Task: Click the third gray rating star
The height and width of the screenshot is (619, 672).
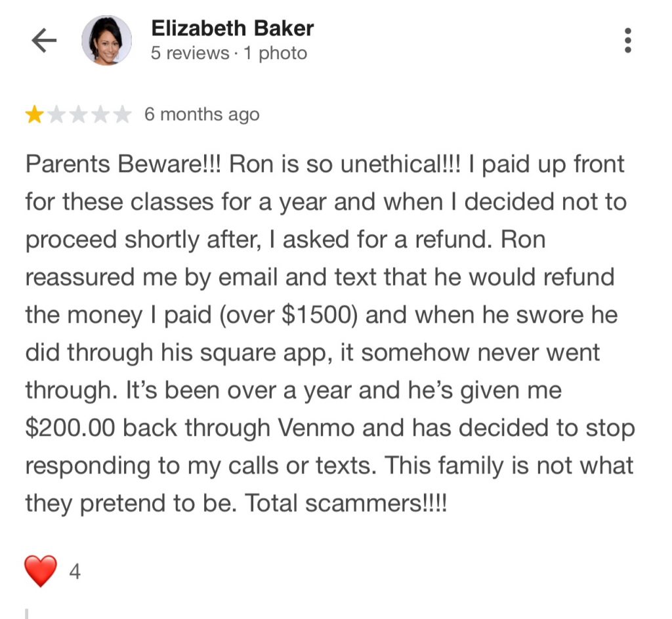Action: tap(79, 116)
